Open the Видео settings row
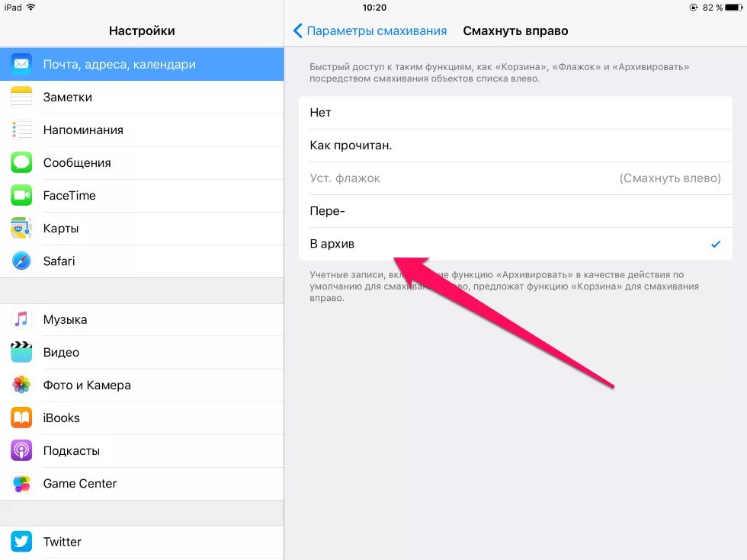 click(x=142, y=352)
